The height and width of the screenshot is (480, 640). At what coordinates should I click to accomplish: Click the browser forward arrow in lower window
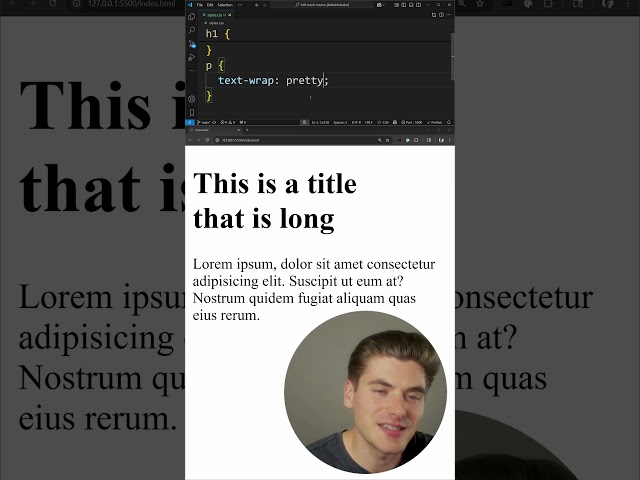[x=199, y=140]
